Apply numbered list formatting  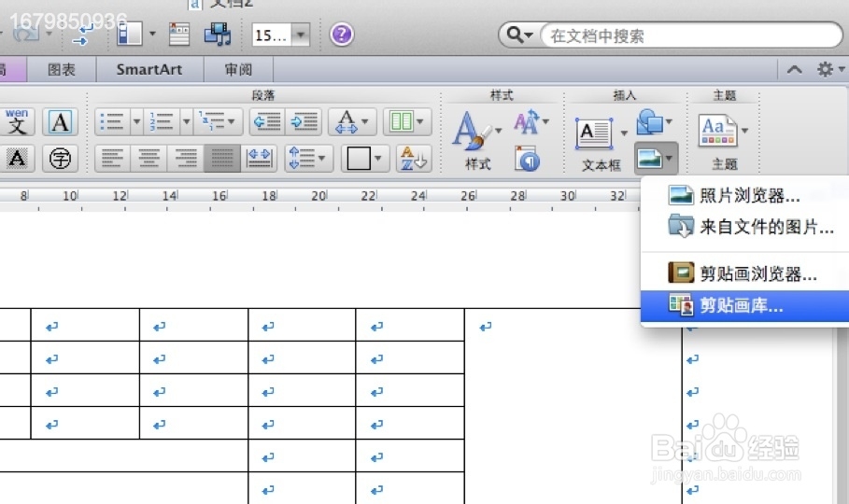click(x=162, y=122)
